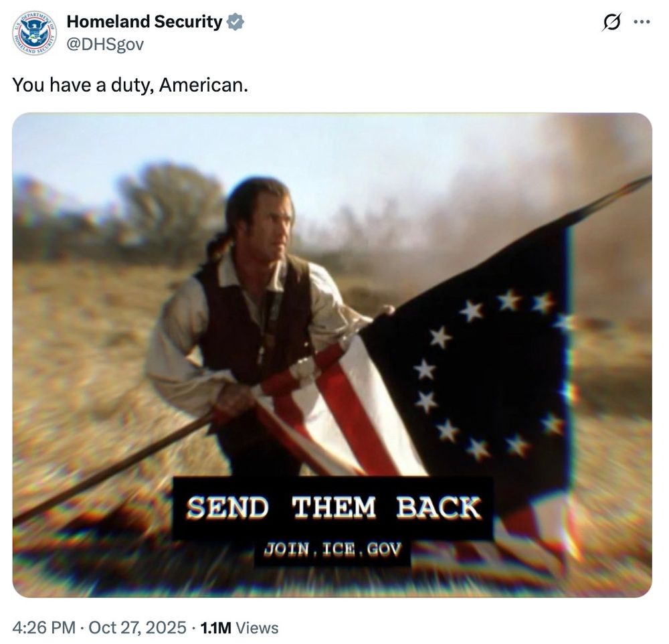This screenshot has height=644, width=669.
Task: Click the SEND THEM BACK caption banner
Action: 332,507
